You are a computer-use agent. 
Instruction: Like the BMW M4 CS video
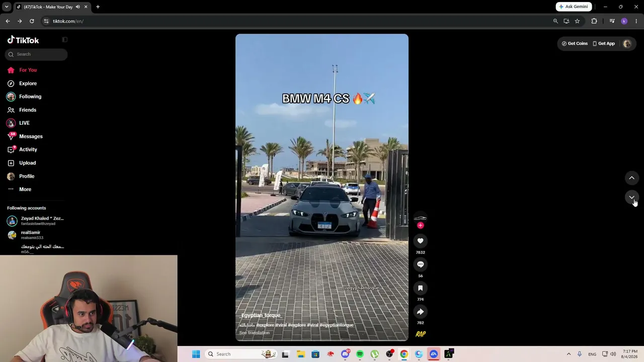click(x=420, y=241)
